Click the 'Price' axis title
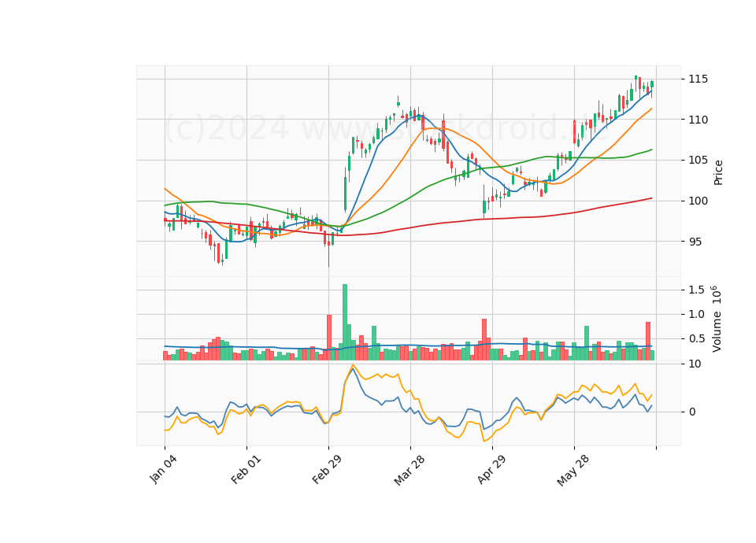The image size is (756, 543). click(x=718, y=172)
